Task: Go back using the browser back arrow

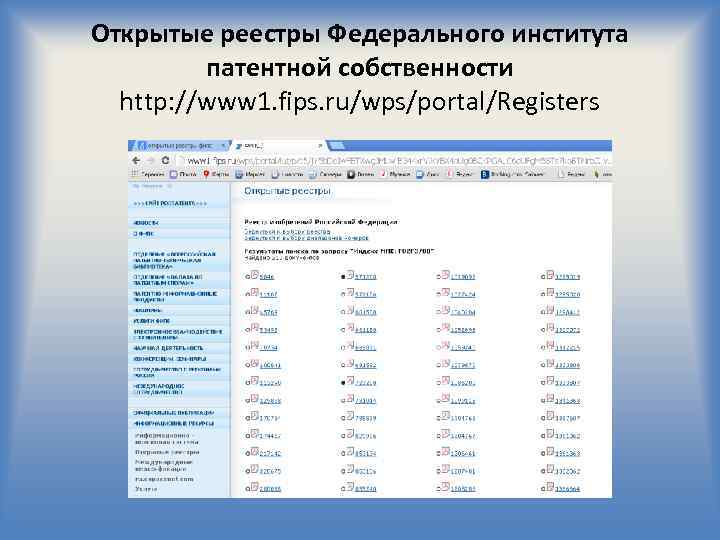Action: point(136,161)
